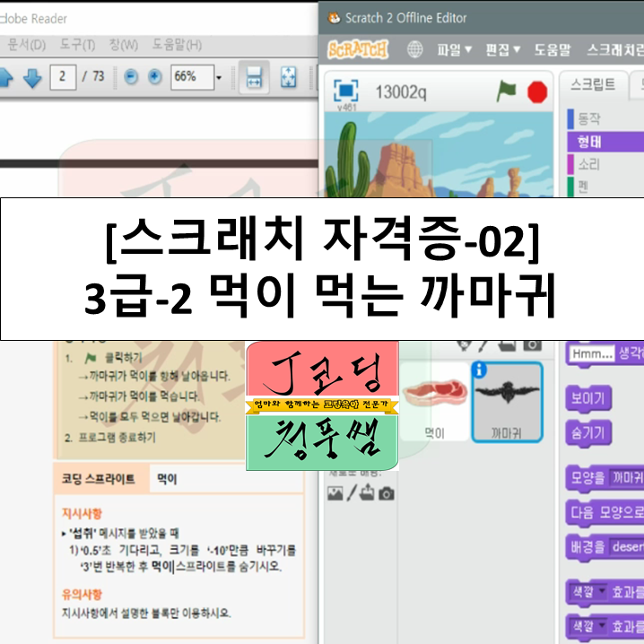Open 도움말(H) menu in Adobe Reader
This screenshot has width=644, height=644.
point(177,44)
